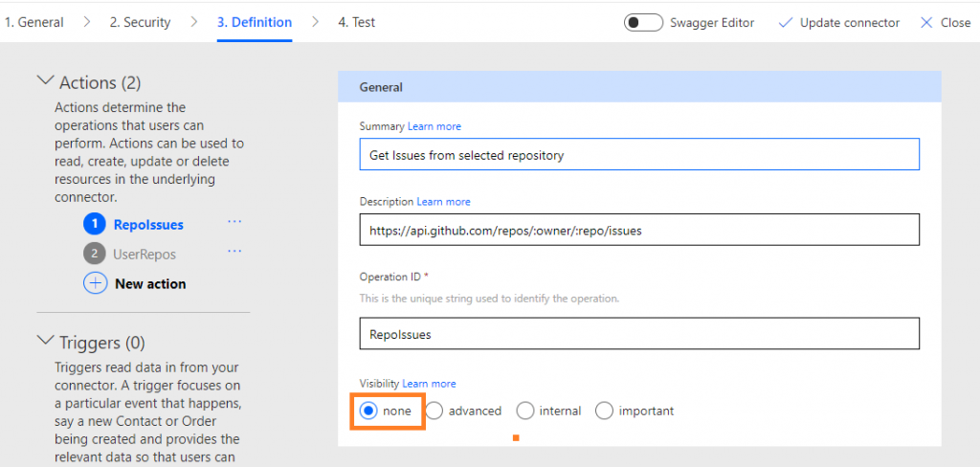Image resolution: width=980 pixels, height=467 pixels.
Task: Toggle the Swagger Editor switch
Action: pyautogui.click(x=643, y=23)
